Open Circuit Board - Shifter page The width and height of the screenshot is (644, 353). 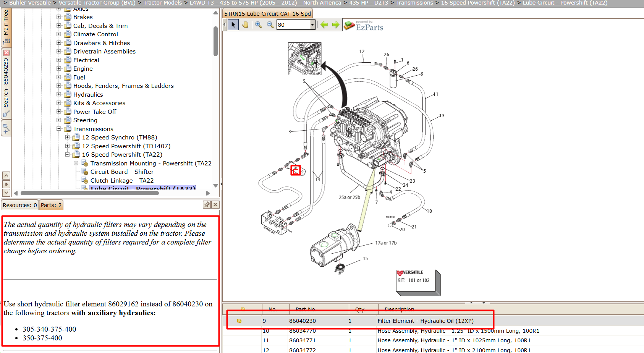click(x=122, y=172)
